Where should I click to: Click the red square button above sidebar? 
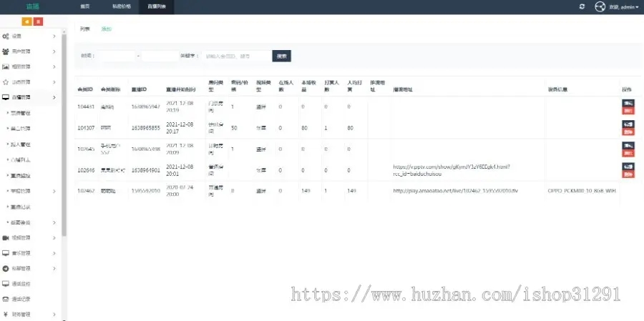pos(38,21)
